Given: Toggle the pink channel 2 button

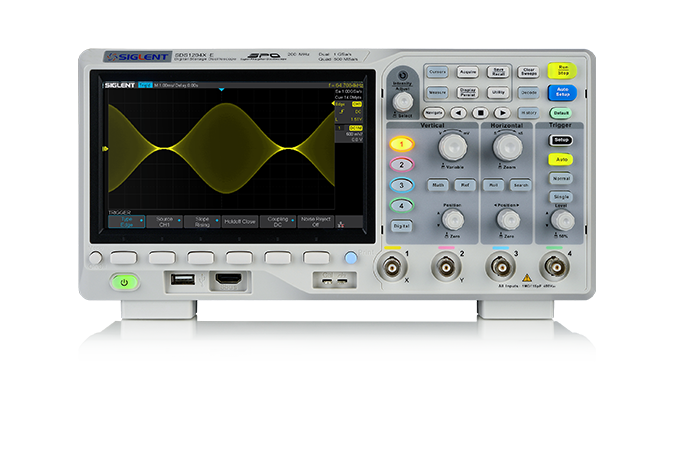Looking at the screenshot, I should coord(400,164).
